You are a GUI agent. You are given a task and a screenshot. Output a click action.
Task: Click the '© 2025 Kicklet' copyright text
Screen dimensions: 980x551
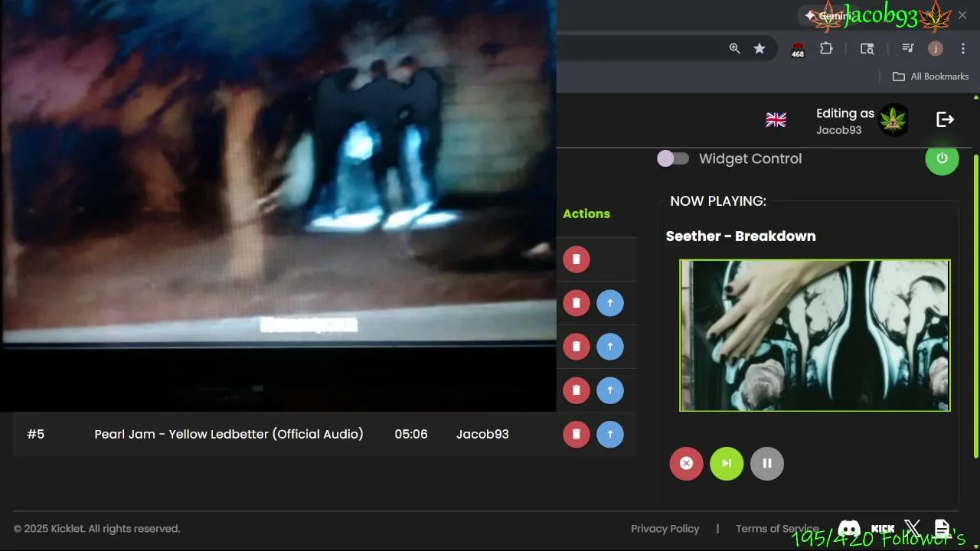[x=96, y=529]
